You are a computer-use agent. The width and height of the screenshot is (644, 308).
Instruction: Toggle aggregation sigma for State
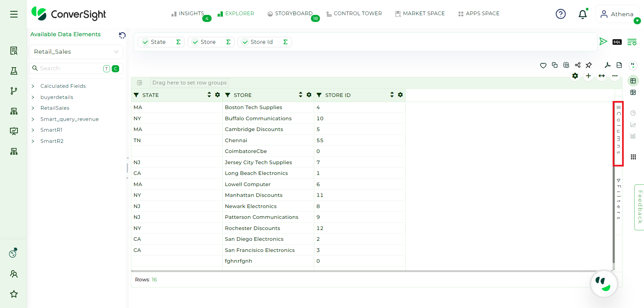[178, 42]
